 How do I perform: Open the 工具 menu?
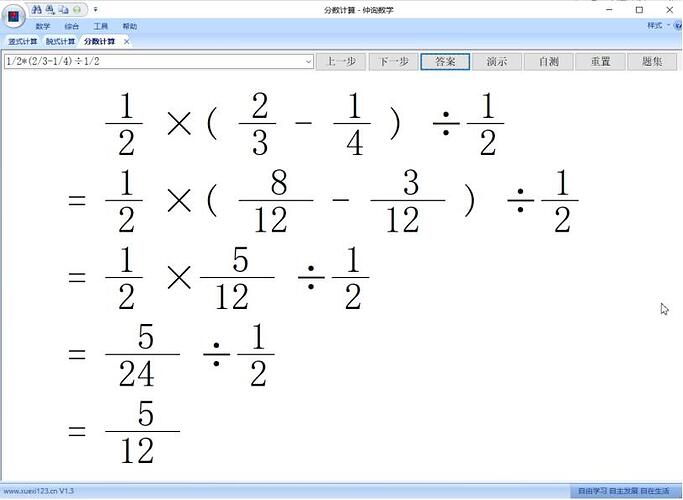(101, 26)
